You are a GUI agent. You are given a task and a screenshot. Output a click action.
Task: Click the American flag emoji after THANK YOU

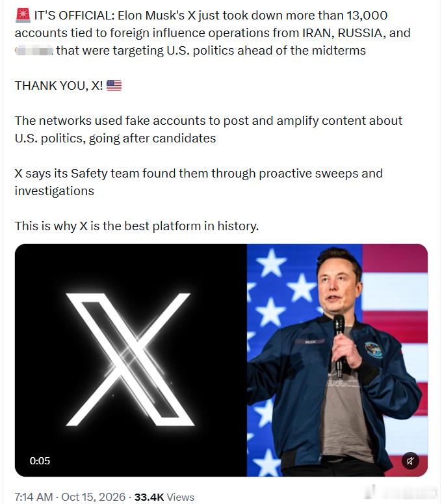[x=114, y=85]
